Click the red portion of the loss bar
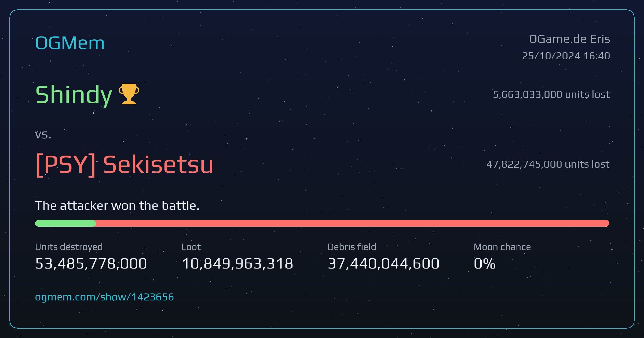This screenshot has height=338, width=644. pyautogui.click(x=352, y=223)
